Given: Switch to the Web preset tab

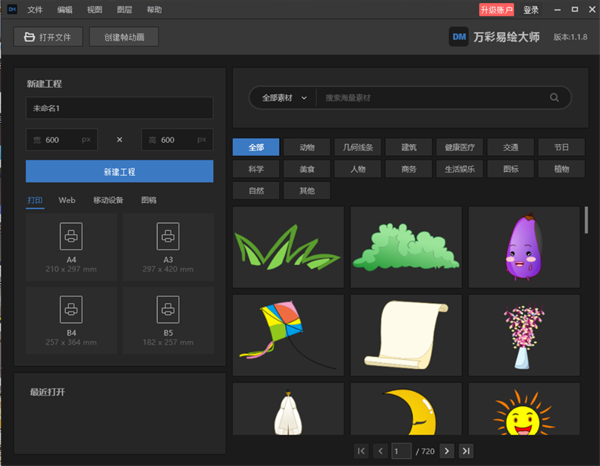Looking at the screenshot, I should point(67,200).
